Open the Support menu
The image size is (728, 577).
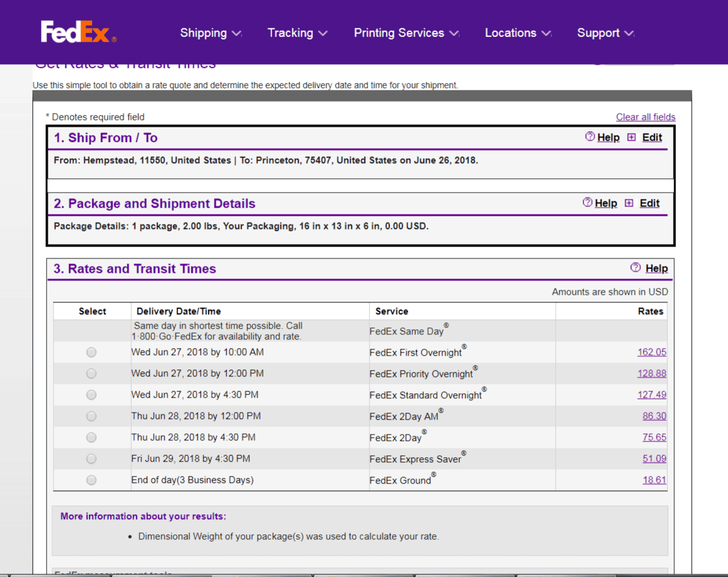click(x=606, y=33)
